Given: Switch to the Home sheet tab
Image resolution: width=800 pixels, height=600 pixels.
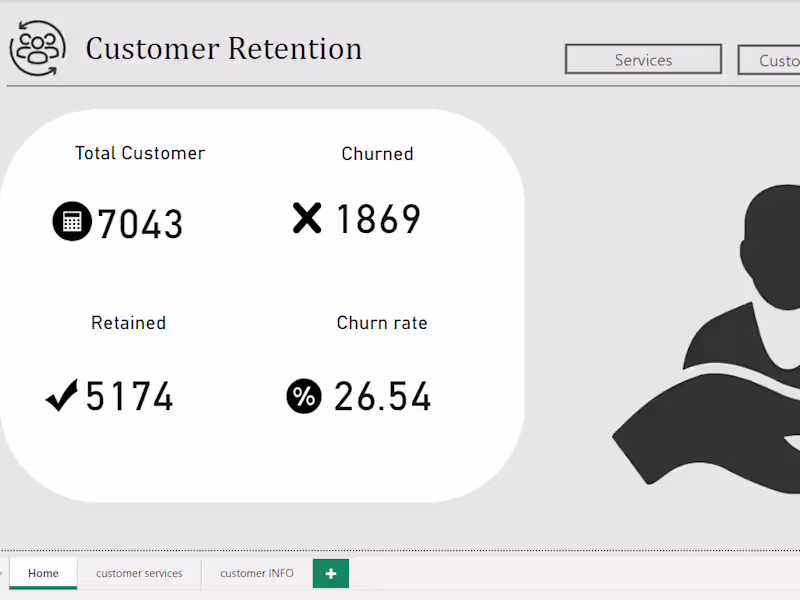Looking at the screenshot, I should click(43, 573).
